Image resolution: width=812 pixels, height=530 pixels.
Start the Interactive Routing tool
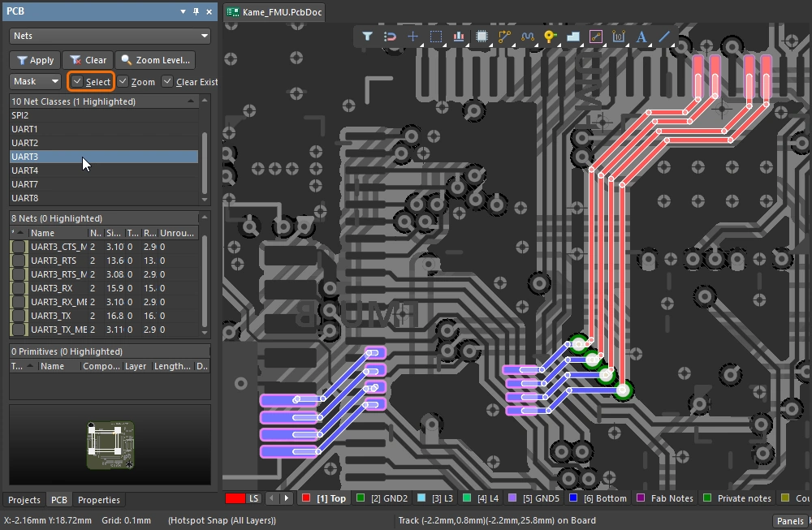click(504, 37)
